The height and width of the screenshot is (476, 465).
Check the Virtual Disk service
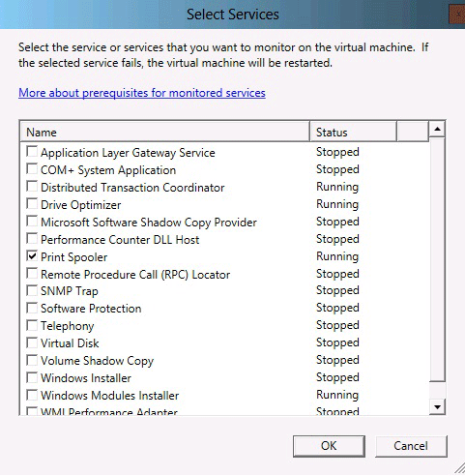[32, 342]
